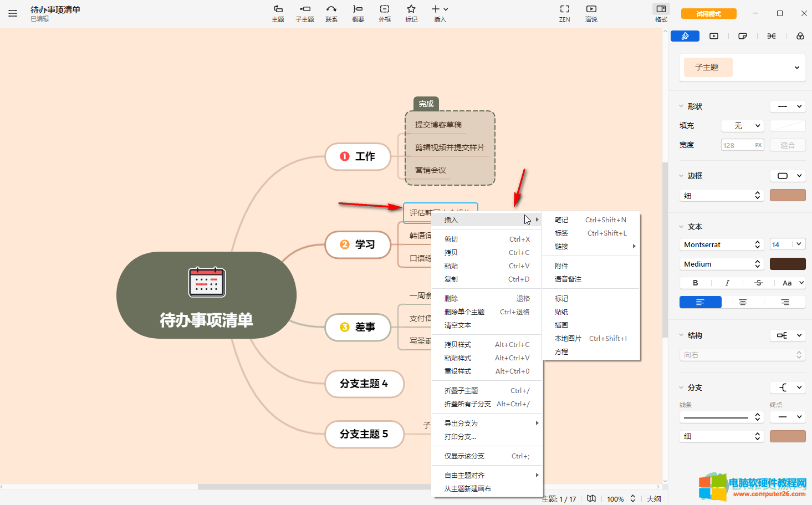The width and height of the screenshot is (812, 505).
Task: Open the 填充 fill type dropdown
Action: coord(743,126)
